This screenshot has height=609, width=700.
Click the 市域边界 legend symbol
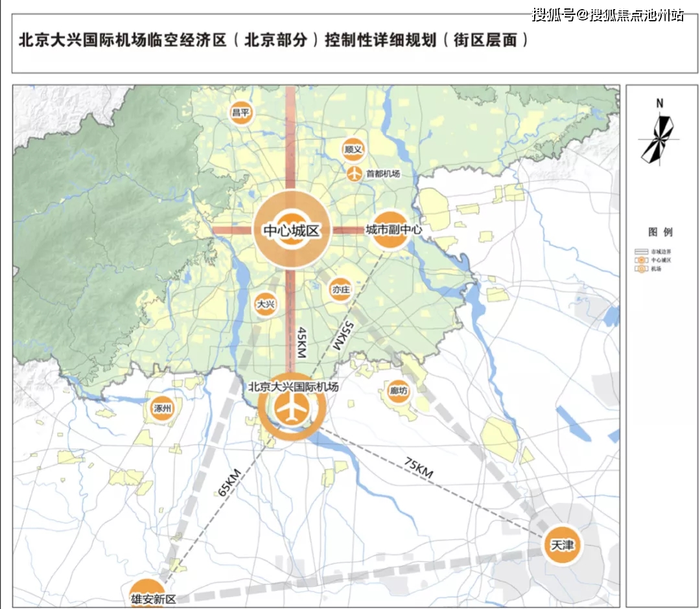[640, 251]
